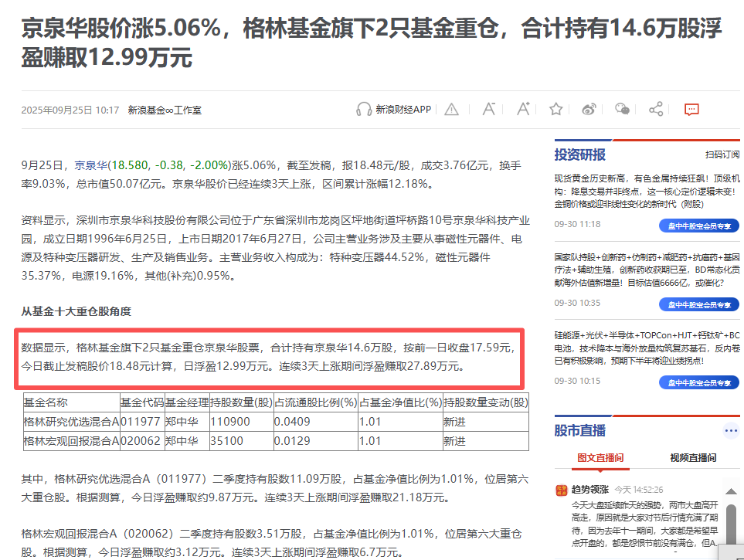This screenshot has width=744, height=560.
Task: Click the live feed scroll-up arrow
Action: point(731,491)
